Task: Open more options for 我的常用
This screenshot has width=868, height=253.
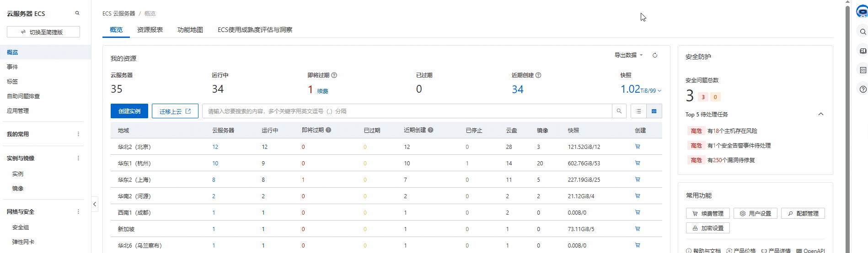Action: [78, 134]
